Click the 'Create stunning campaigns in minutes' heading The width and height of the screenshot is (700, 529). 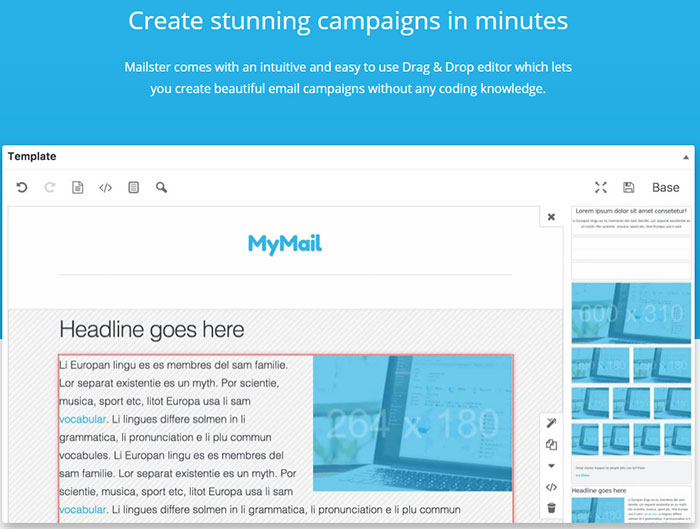click(x=348, y=21)
